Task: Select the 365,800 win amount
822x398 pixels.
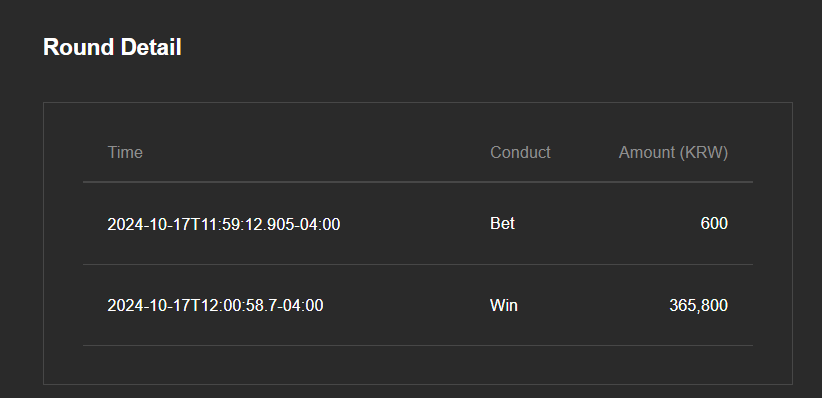Action: (698, 305)
